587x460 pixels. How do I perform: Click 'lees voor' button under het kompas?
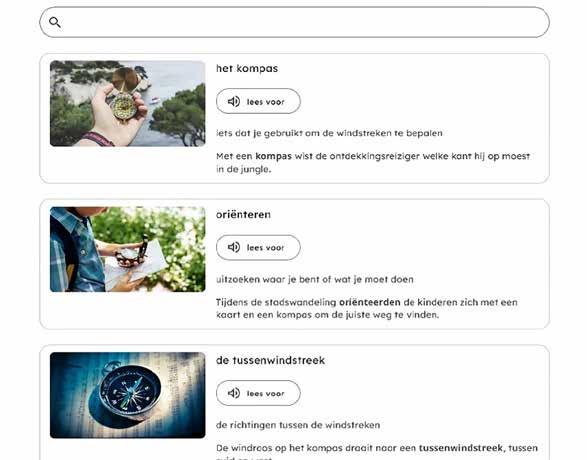pos(258,101)
